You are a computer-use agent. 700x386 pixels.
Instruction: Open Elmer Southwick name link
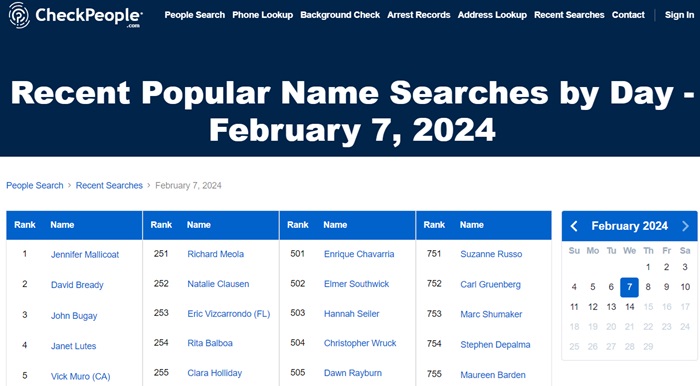[356, 284]
